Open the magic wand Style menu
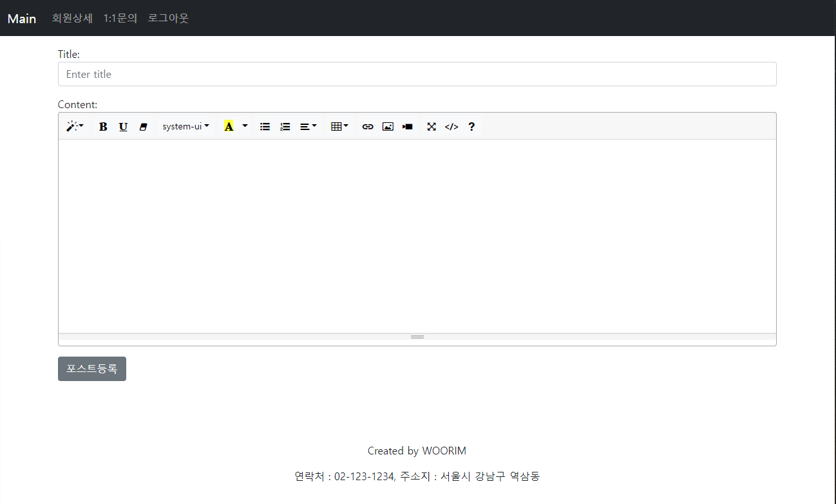The height and width of the screenshot is (504, 836). pyautogui.click(x=75, y=126)
